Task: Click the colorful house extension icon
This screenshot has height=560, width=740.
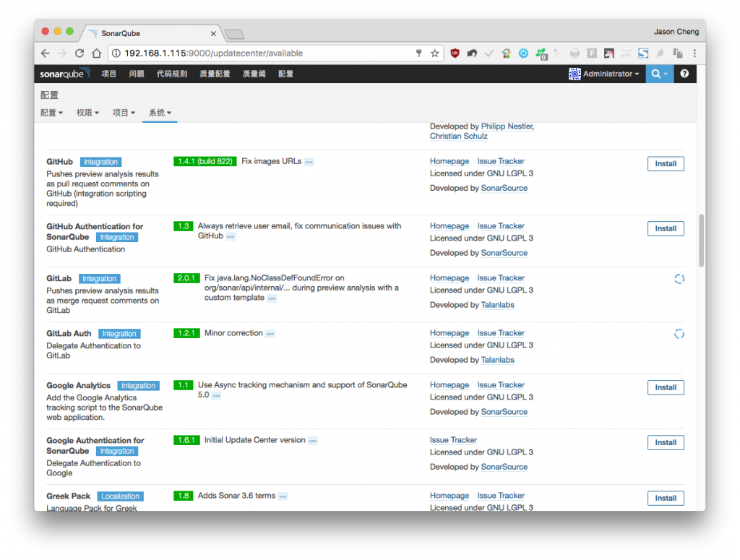Action: click(x=506, y=53)
